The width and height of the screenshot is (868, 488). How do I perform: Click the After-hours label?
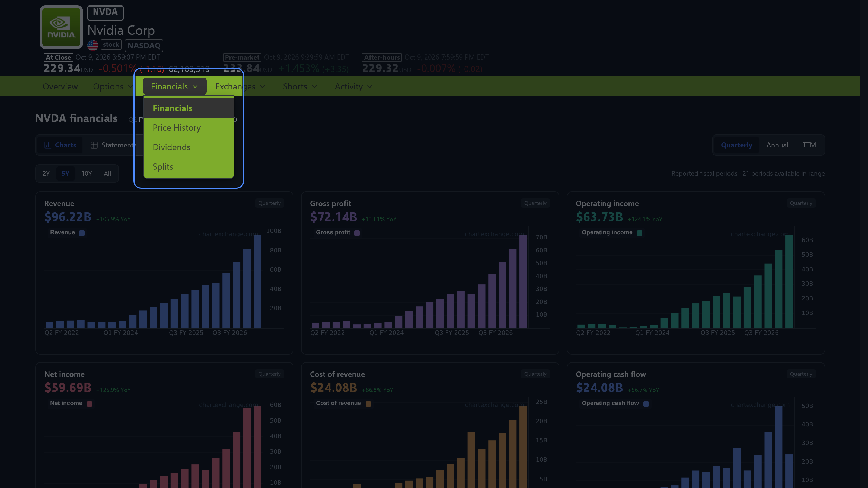point(382,57)
